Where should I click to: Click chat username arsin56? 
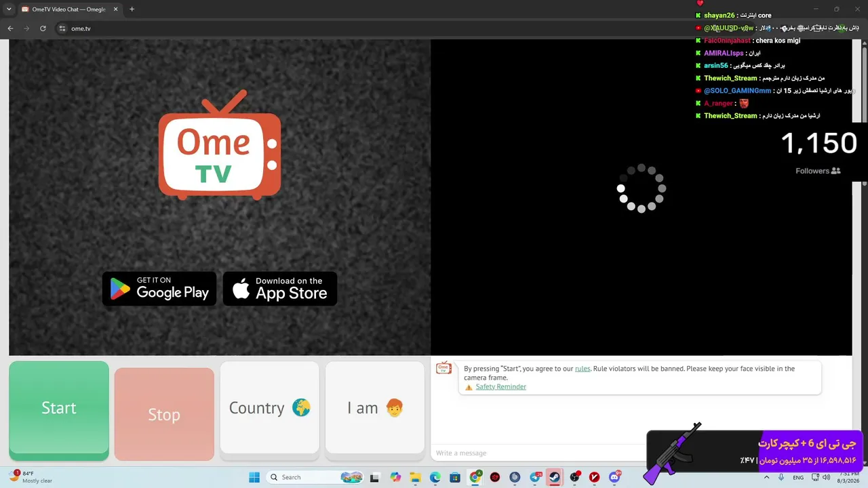coord(716,66)
